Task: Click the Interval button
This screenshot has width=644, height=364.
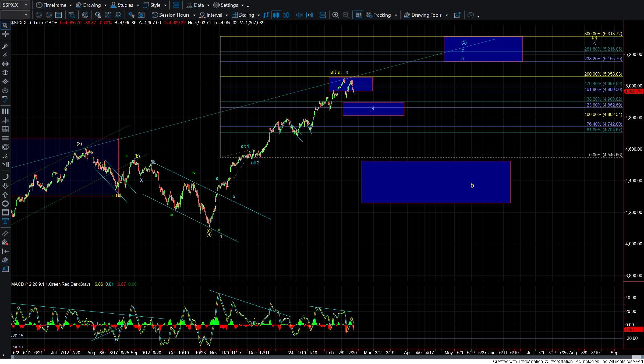Action: click(211, 15)
